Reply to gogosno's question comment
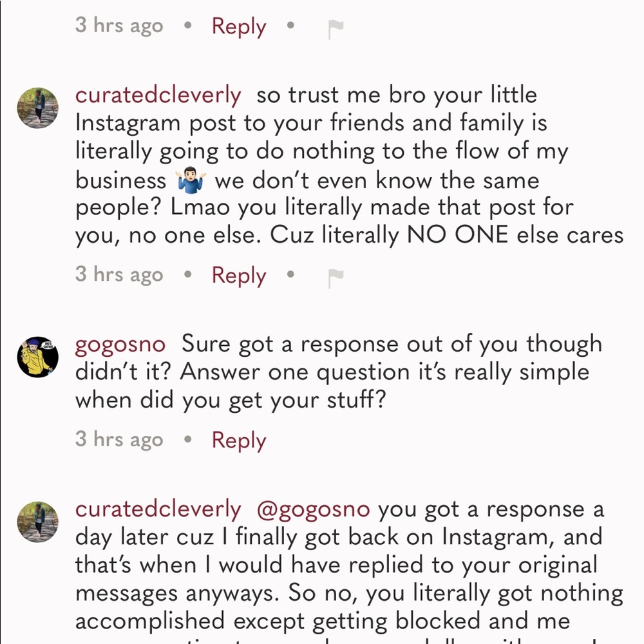Image resolution: width=644 pixels, height=644 pixels. [238, 439]
